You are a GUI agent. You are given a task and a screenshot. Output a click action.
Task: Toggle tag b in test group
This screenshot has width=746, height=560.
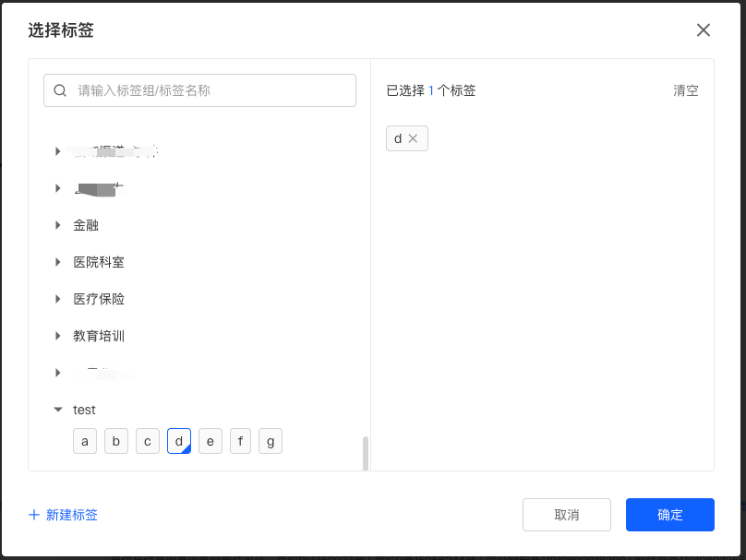coord(116,441)
